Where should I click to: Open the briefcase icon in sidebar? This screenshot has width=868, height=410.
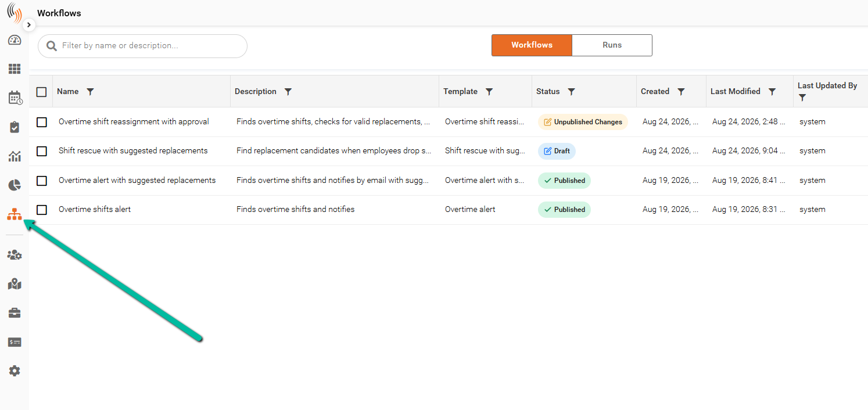15,313
